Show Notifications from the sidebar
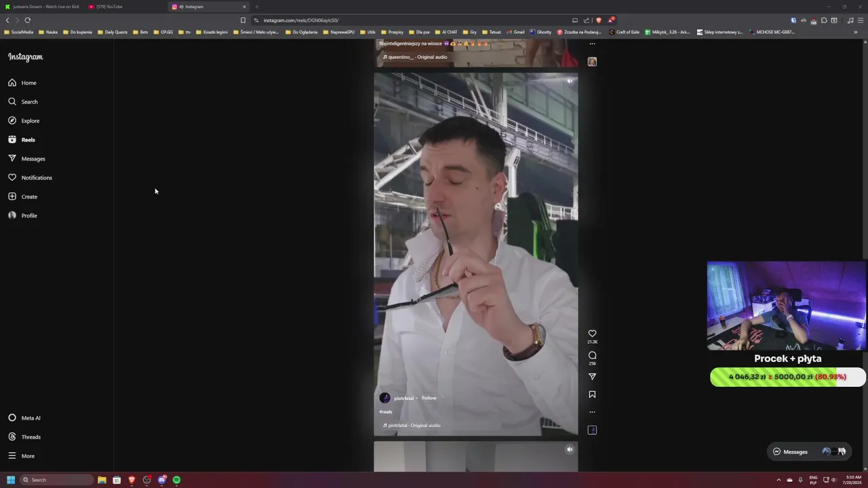This screenshot has width=868, height=488. click(30, 178)
